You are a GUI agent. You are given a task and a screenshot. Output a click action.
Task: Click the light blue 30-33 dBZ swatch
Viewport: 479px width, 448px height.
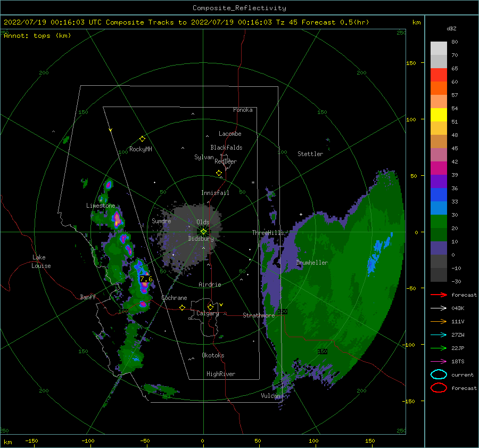pyautogui.click(x=439, y=208)
